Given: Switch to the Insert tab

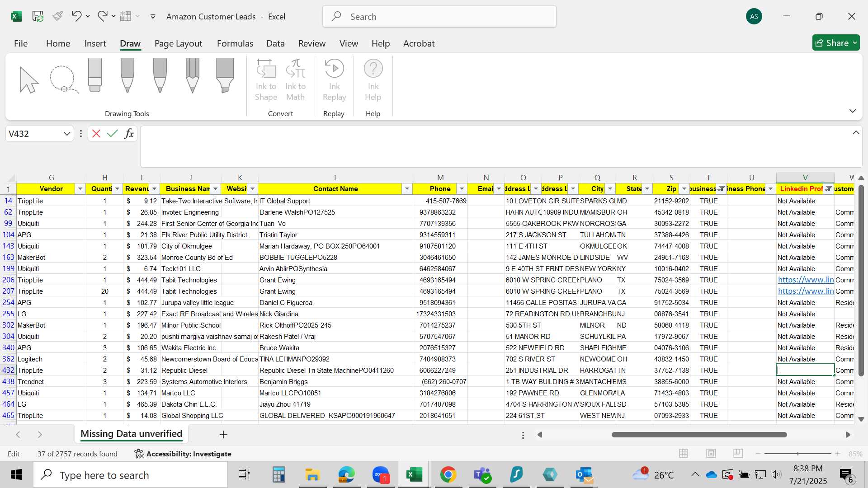Looking at the screenshot, I should tap(95, 43).
